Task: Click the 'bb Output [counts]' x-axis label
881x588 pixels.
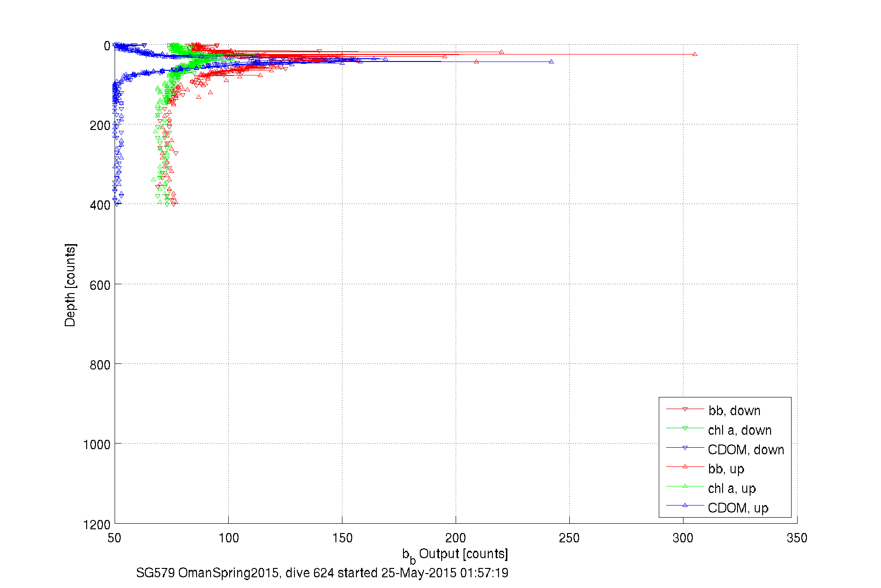Action: pyautogui.click(x=455, y=554)
